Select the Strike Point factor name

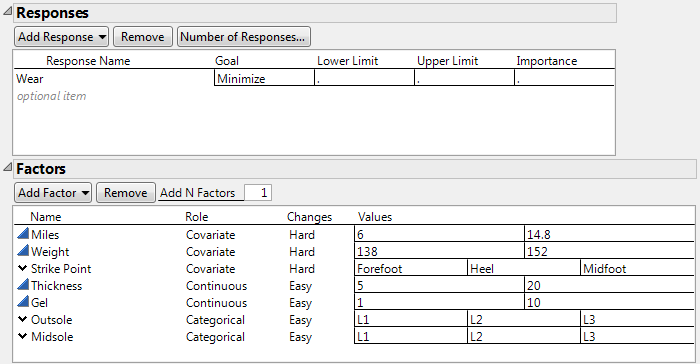[x=61, y=268]
